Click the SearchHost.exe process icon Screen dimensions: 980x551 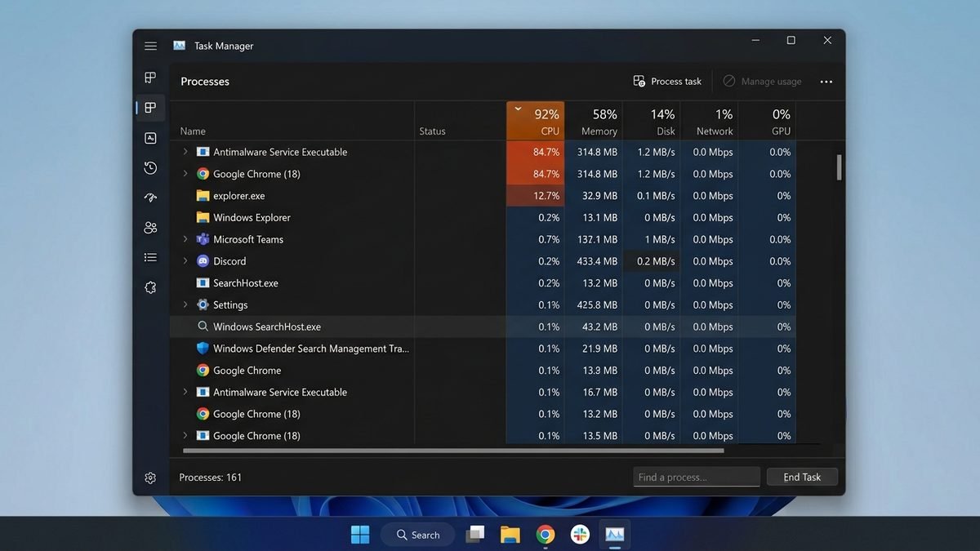click(203, 283)
